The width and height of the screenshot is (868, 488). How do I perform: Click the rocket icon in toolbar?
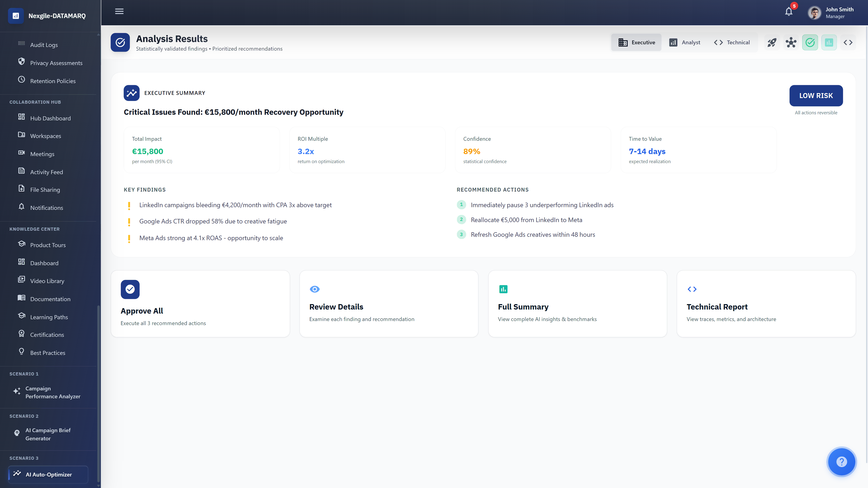pos(772,42)
